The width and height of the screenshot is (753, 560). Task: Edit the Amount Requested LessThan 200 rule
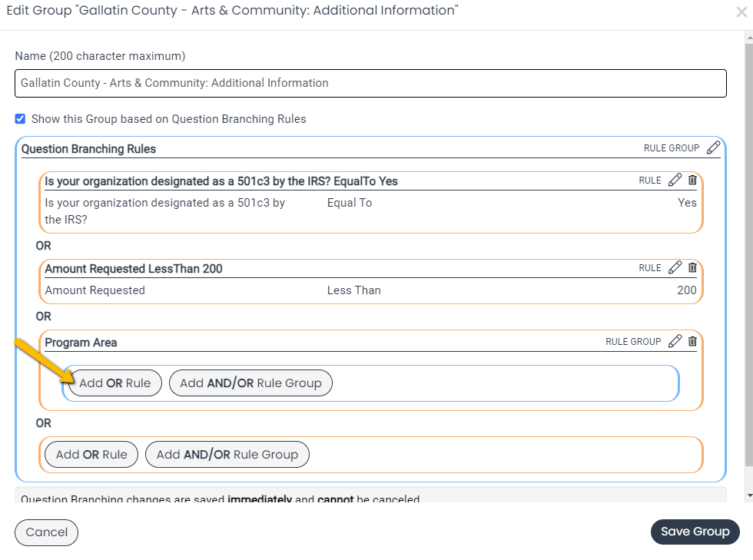pos(675,267)
